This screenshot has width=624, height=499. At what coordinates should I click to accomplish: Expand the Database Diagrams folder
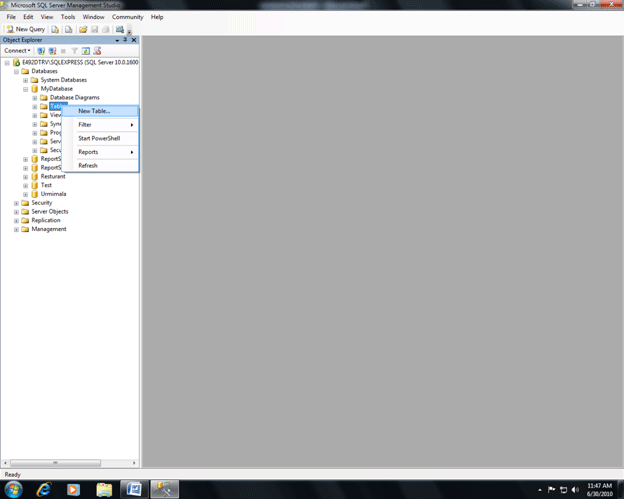35,98
